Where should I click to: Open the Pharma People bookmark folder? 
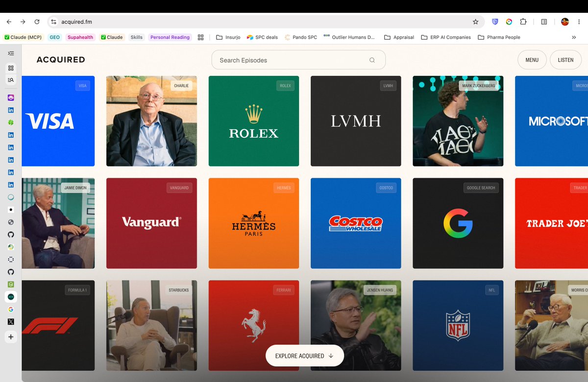[x=499, y=37]
